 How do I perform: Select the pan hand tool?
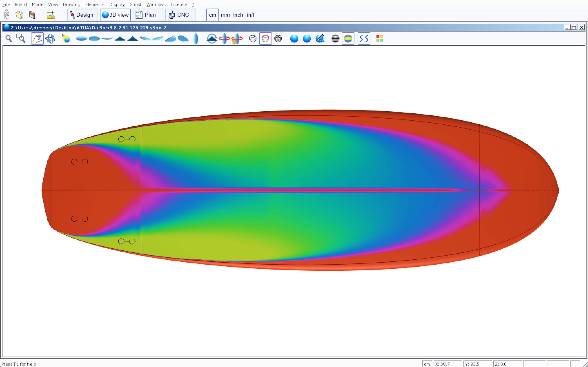coord(37,39)
